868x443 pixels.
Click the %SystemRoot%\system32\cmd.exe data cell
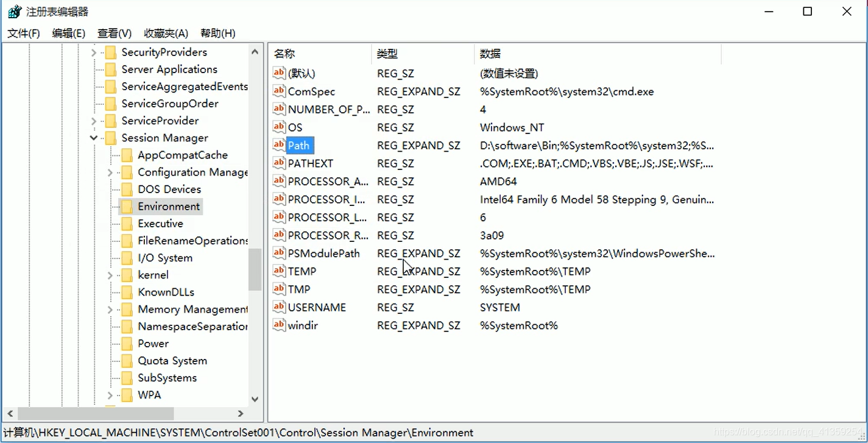566,91
